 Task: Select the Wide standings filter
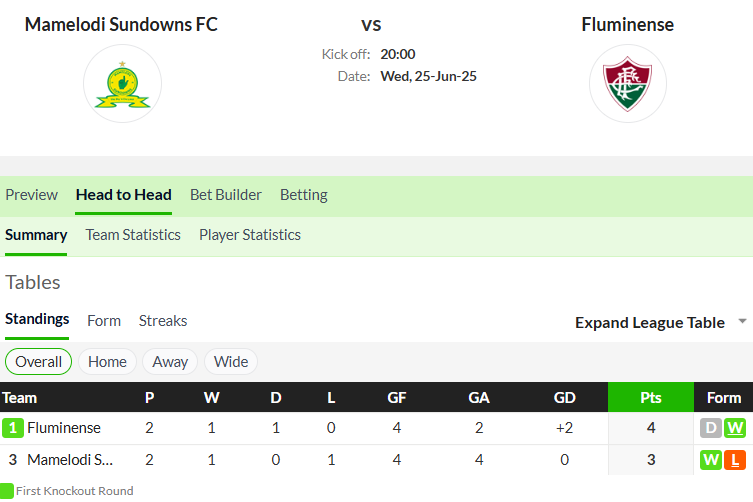click(231, 362)
